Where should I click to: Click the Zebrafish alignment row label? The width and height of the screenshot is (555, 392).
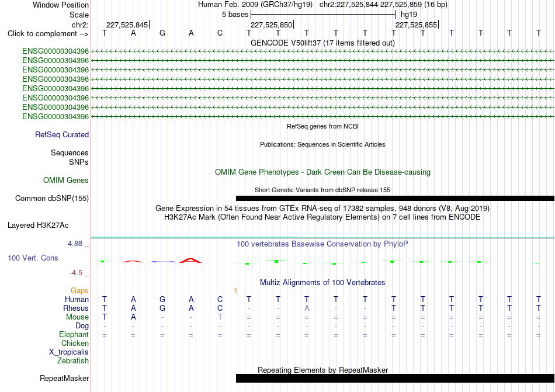click(x=73, y=361)
